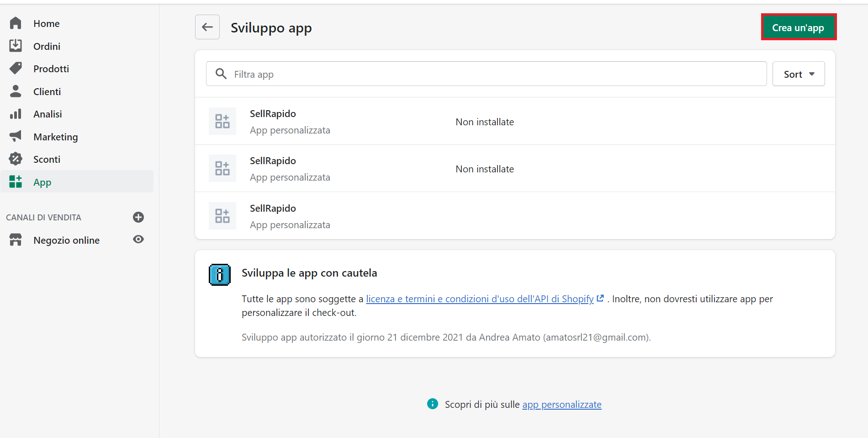Click second SellRapido app icon
868x438 pixels.
pyautogui.click(x=222, y=168)
